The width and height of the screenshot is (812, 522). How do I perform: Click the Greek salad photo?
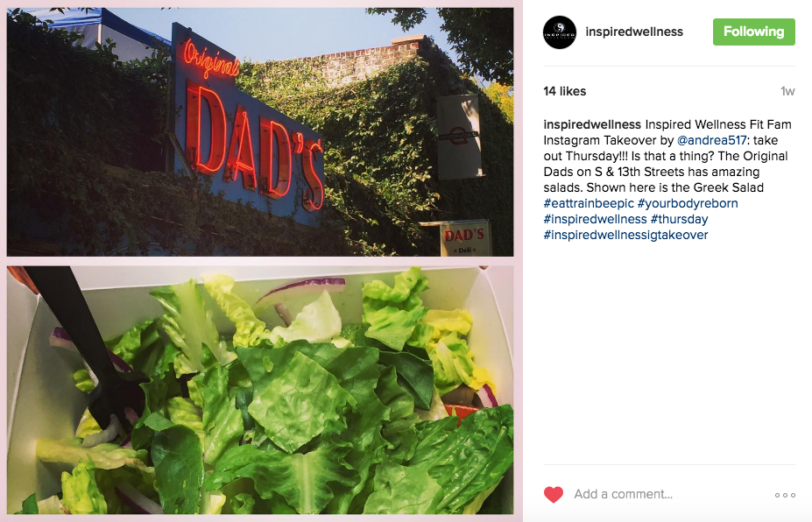(260, 390)
